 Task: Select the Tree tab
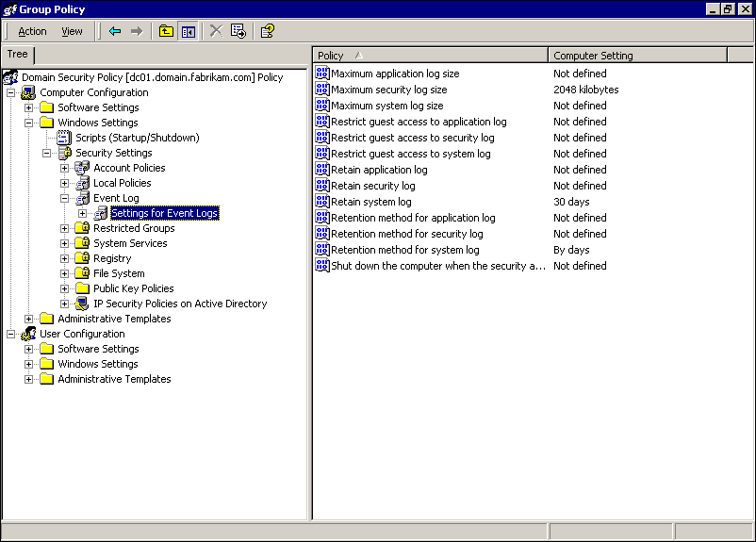click(17, 55)
